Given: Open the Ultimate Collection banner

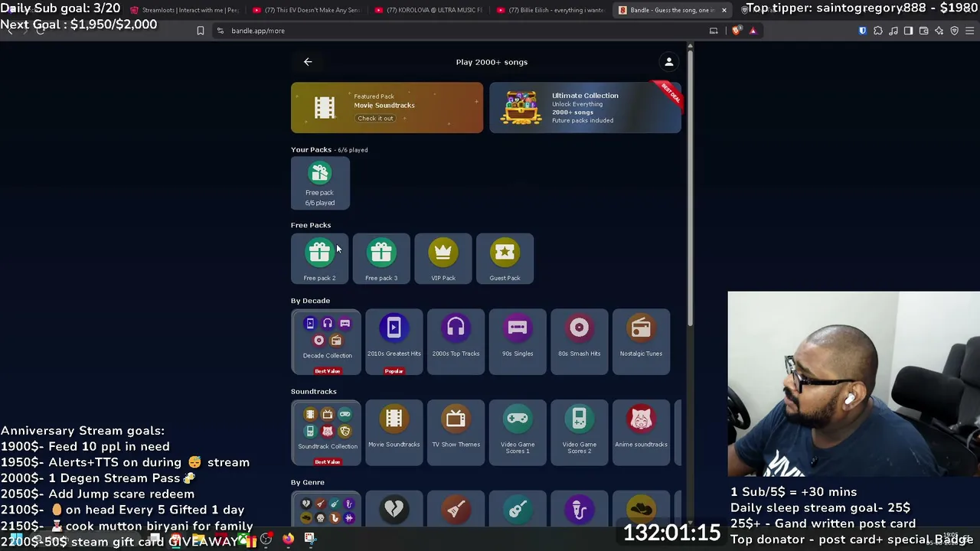Looking at the screenshot, I should [x=585, y=108].
